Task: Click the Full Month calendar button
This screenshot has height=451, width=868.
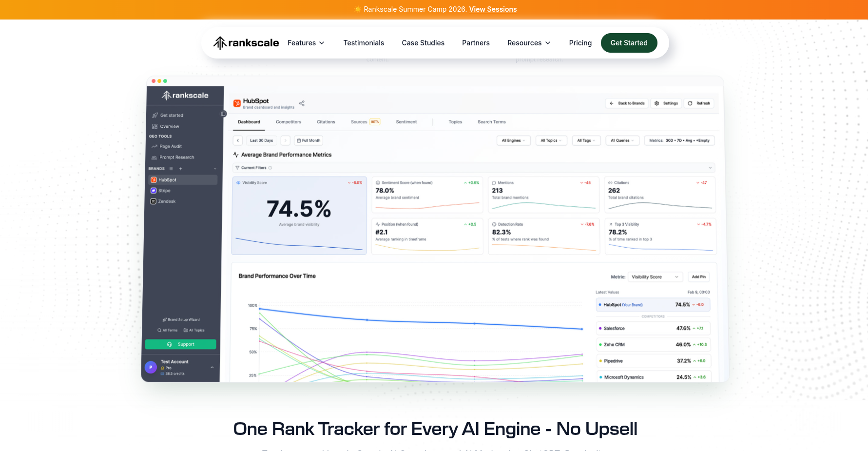Action: 309,140
